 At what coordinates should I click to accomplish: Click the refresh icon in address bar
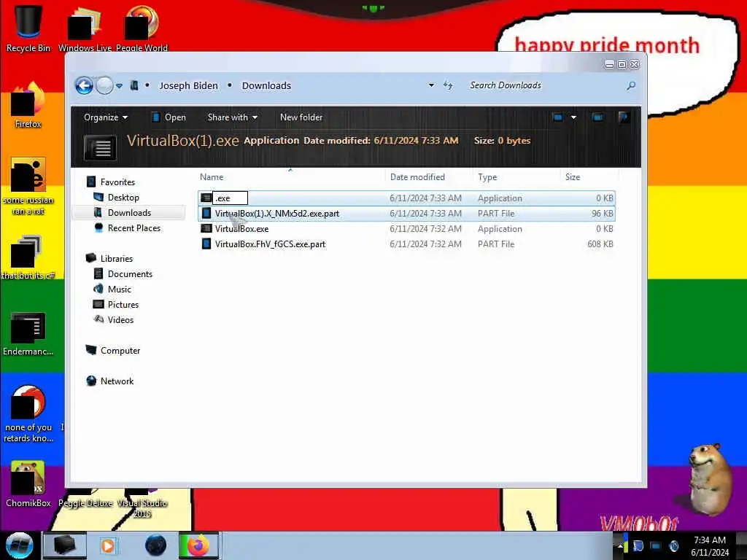[449, 85]
